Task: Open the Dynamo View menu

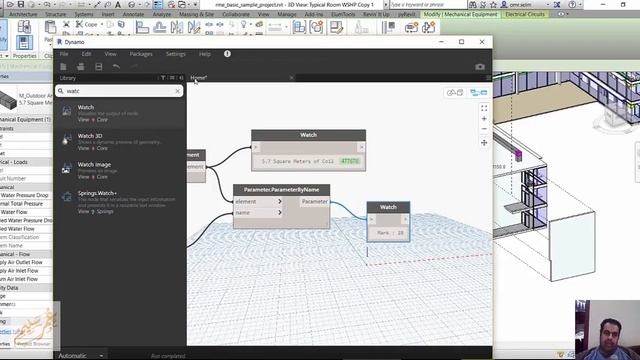Action: [x=110, y=54]
